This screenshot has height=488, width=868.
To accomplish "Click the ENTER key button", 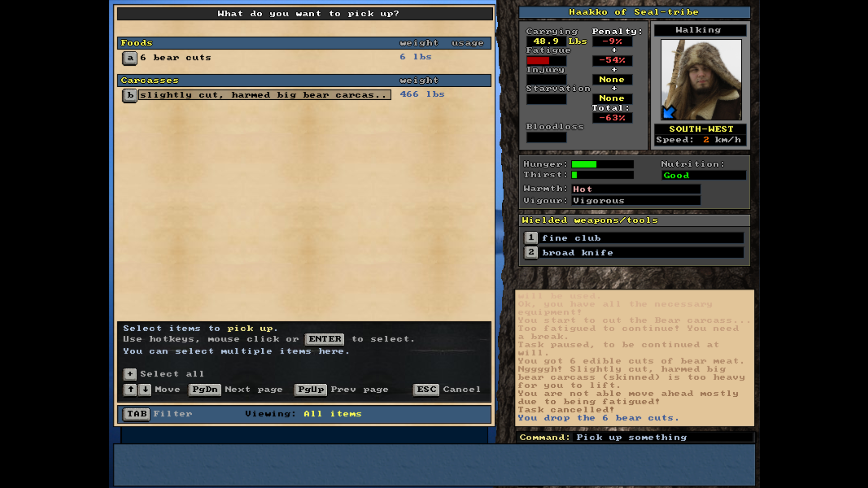I will click(325, 339).
